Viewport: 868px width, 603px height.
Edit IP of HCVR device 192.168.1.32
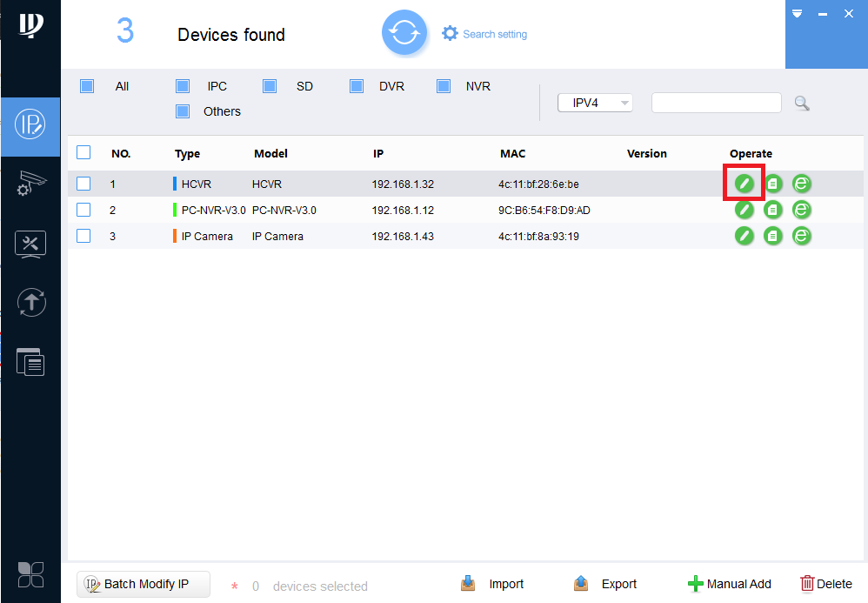(x=744, y=184)
